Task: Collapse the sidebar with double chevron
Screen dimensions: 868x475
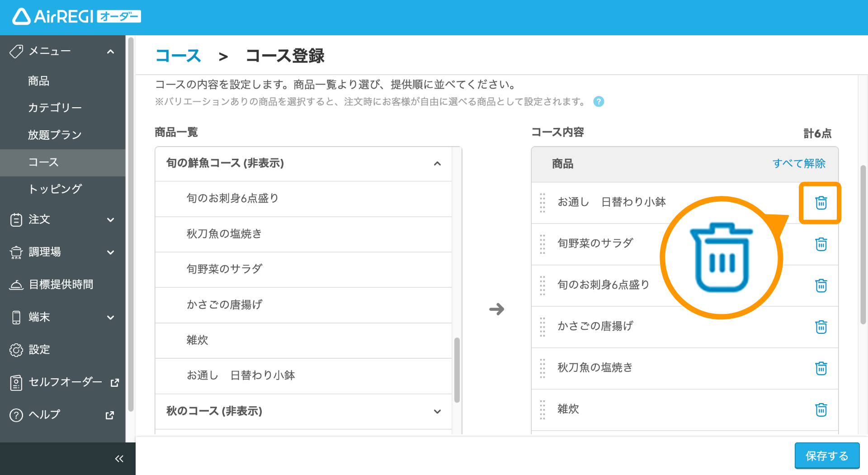Action: coord(119,459)
